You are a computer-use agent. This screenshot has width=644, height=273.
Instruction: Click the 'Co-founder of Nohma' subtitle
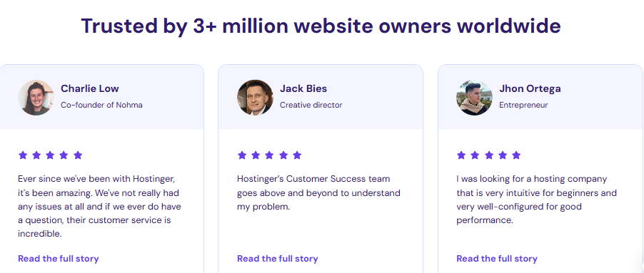coord(102,105)
